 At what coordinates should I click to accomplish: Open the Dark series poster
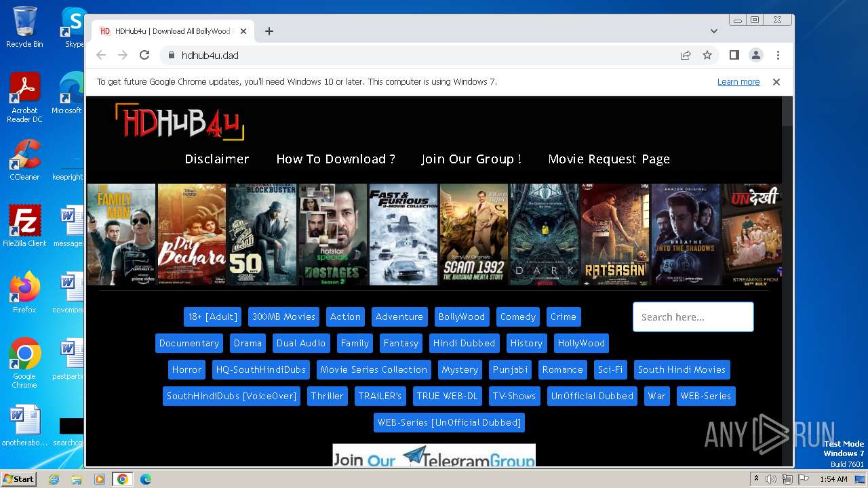[545, 235]
